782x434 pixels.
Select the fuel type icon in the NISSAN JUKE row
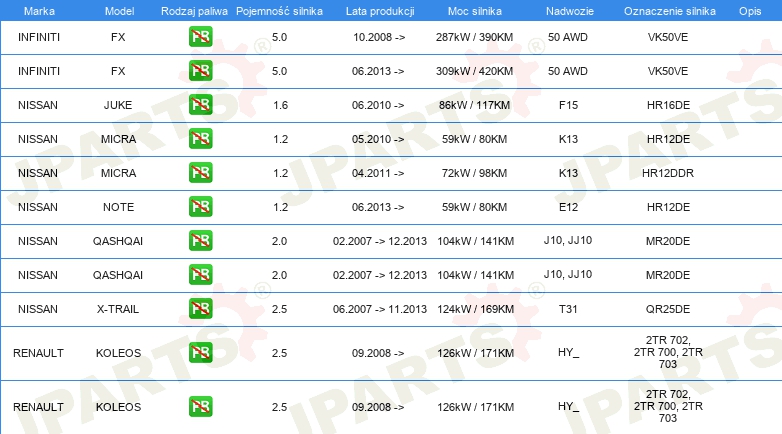[200, 105]
